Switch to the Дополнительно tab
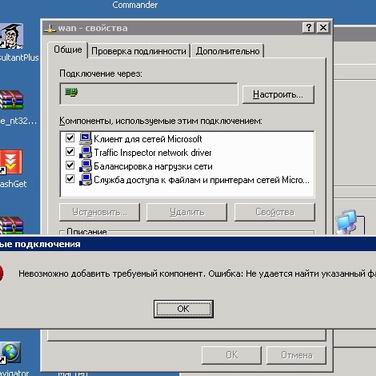The height and width of the screenshot is (376, 376). pyautogui.click(x=227, y=51)
